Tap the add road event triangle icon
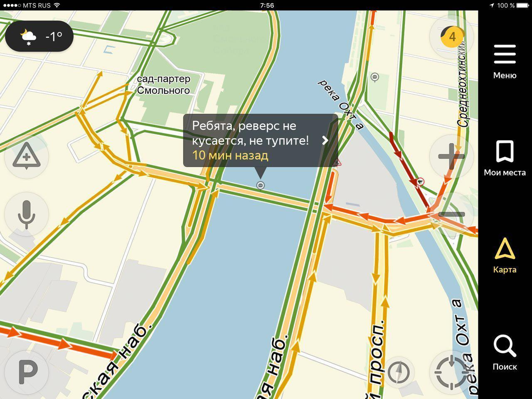 point(27,157)
